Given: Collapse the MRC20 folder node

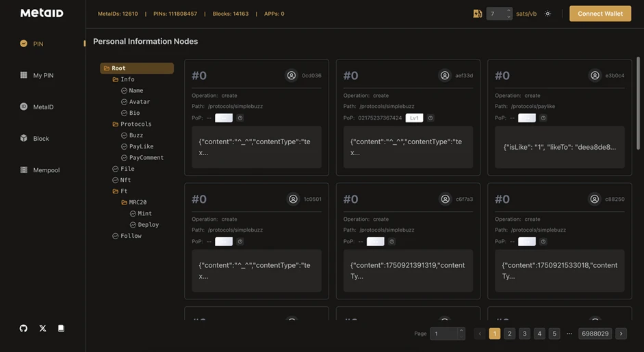Looking at the screenshot, I should pyautogui.click(x=125, y=202).
